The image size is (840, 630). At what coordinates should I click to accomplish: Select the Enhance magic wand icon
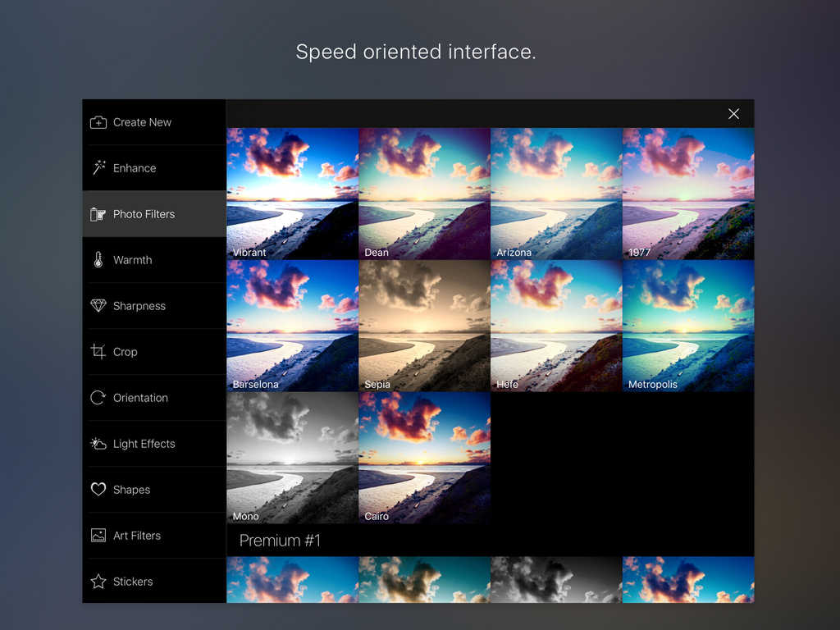(98, 168)
